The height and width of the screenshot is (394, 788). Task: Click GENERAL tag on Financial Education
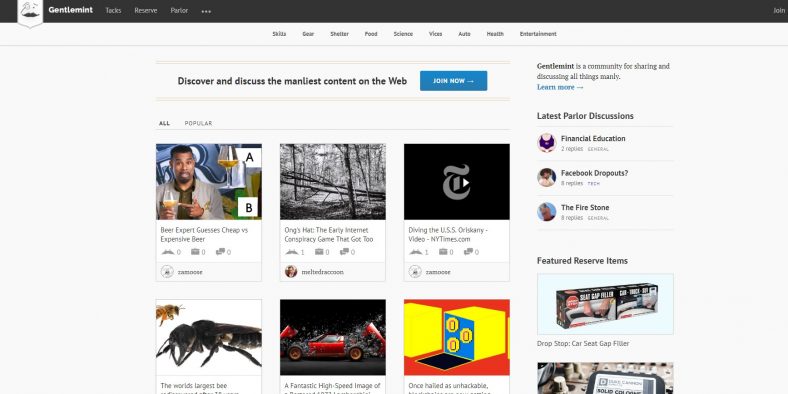pos(598,149)
